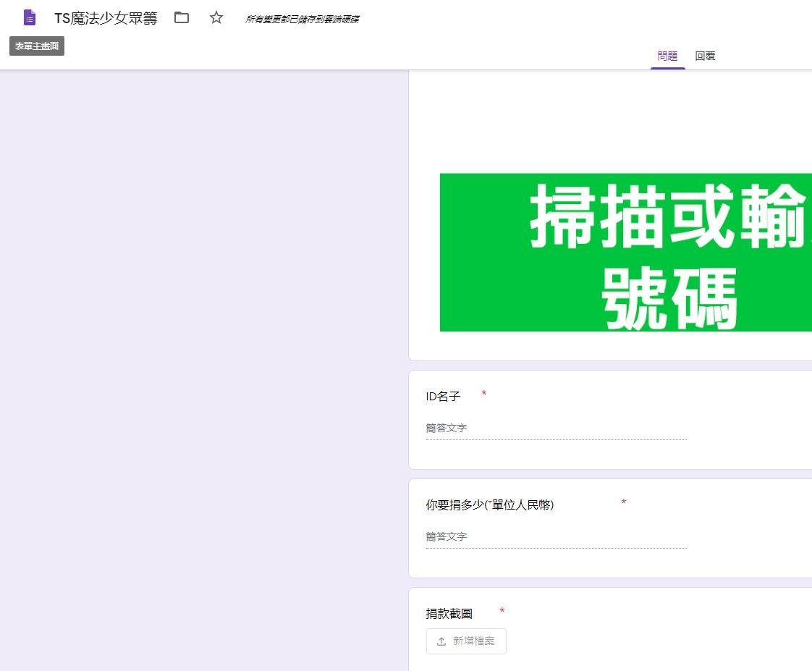Image resolution: width=812 pixels, height=671 pixels.
Task: Click red asterisk beside ID名子
Action: [x=484, y=394]
